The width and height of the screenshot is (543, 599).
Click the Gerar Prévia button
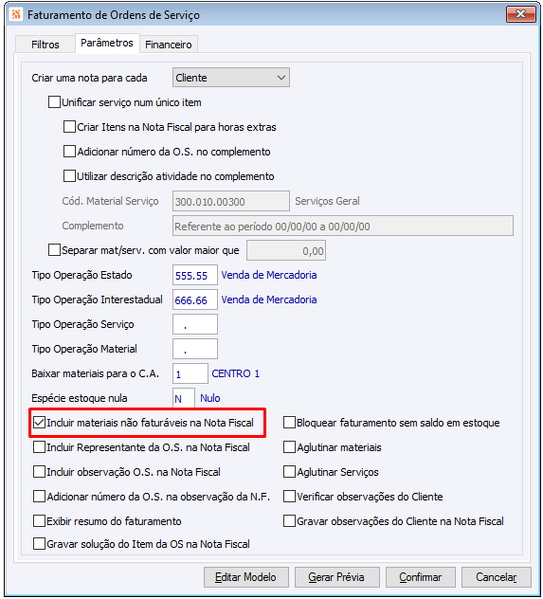pos(337,577)
